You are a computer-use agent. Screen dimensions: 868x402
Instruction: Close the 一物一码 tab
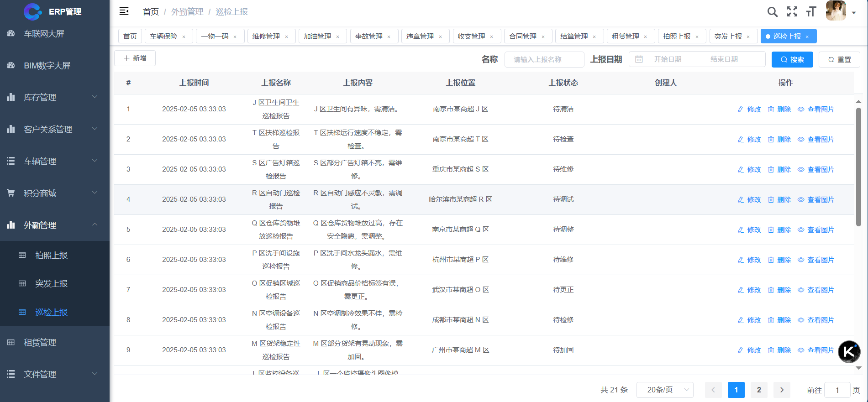235,37
